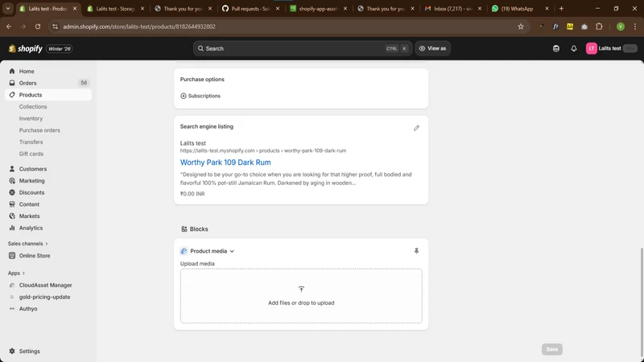Click the View as button

click(432, 48)
